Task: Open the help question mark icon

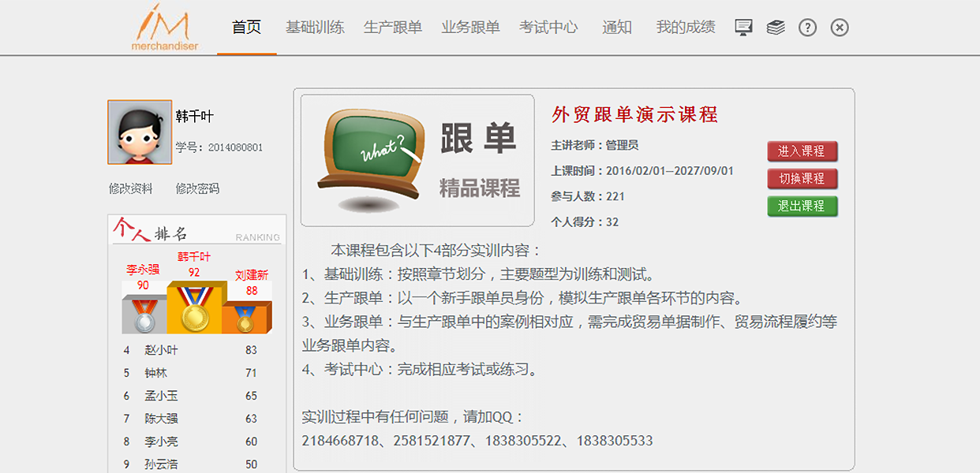Action: (x=807, y=27)
